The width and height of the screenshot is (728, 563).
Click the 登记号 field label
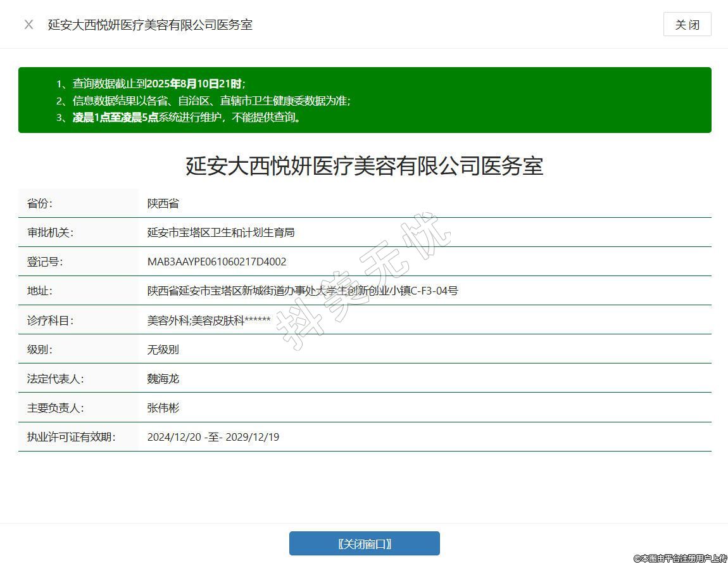pyautogui.click(x=45, y=262)
